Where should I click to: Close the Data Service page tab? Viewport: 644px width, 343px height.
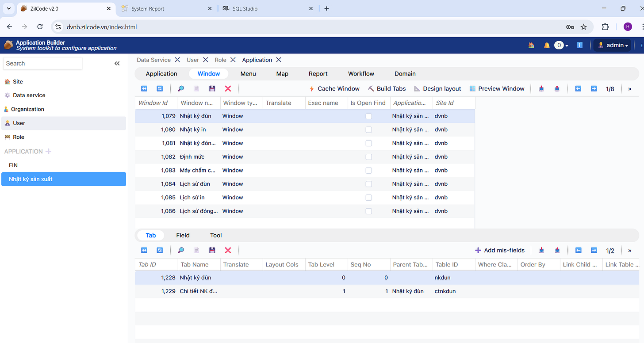coord(177,60)
